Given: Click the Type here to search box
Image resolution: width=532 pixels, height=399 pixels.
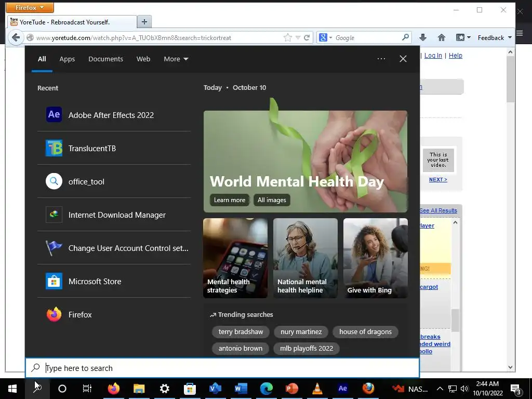Looking at the screenshot, I should [222, 368].
